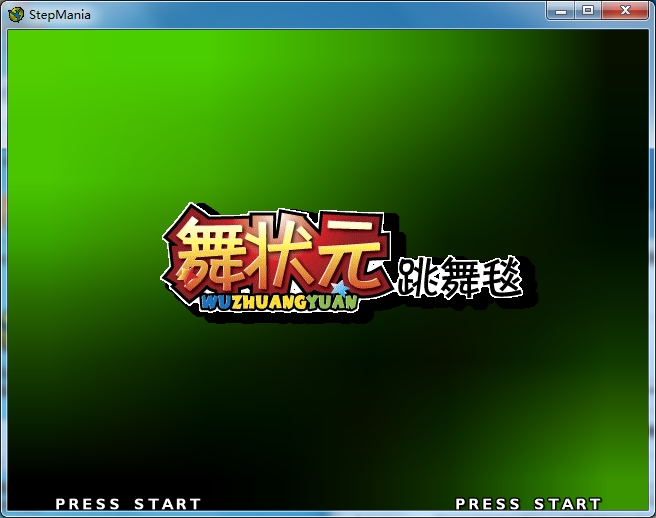Click the right PRESS START text

(x=528, y=504)
